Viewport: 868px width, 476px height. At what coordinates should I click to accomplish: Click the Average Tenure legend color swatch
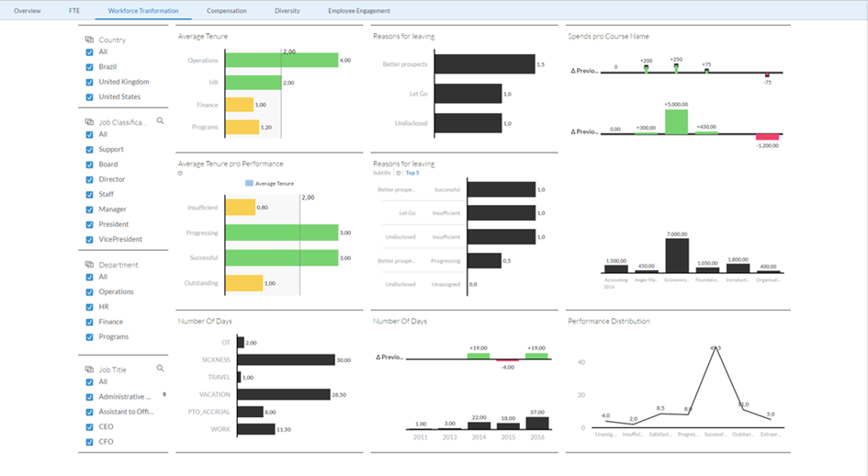[x=250, y=184]
